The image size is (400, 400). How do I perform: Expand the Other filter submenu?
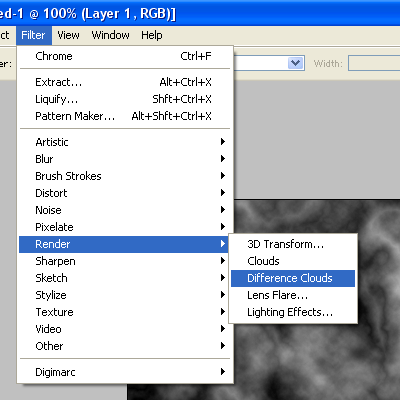coord(125,346)
